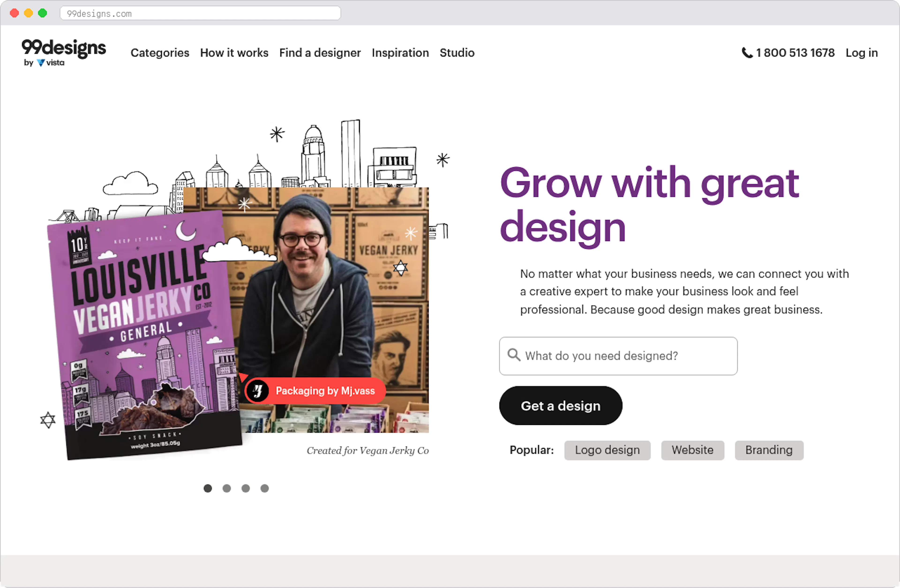Screen dimensions: 900x588
Task: Click the Logo design popular tag
Action: tap(607, 450)
